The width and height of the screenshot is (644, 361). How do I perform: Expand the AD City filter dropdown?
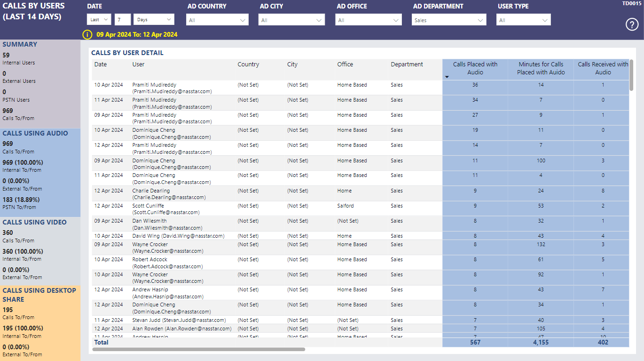coord(291,20)
